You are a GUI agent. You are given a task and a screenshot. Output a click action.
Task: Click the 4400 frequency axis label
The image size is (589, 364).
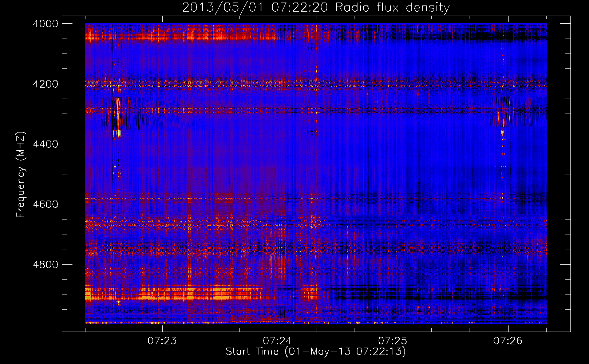pos(46,144)
